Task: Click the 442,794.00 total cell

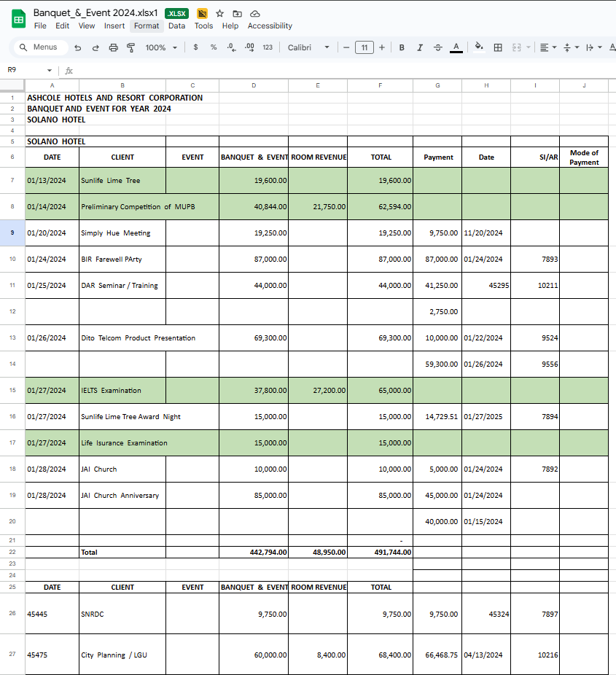Action: pos(254,552)
